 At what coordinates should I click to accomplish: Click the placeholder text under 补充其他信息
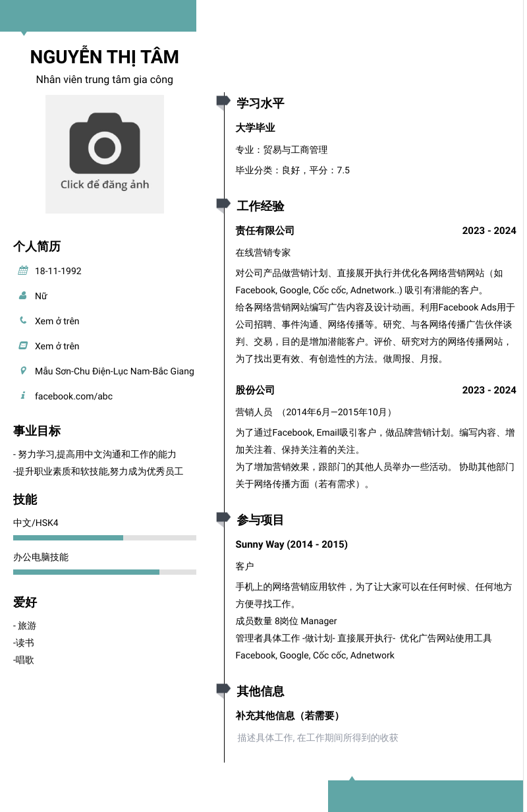318,738
